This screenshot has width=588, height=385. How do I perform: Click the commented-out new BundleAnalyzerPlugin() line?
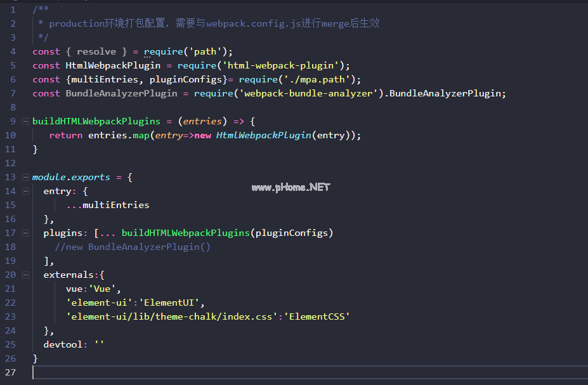coord(132,247)
